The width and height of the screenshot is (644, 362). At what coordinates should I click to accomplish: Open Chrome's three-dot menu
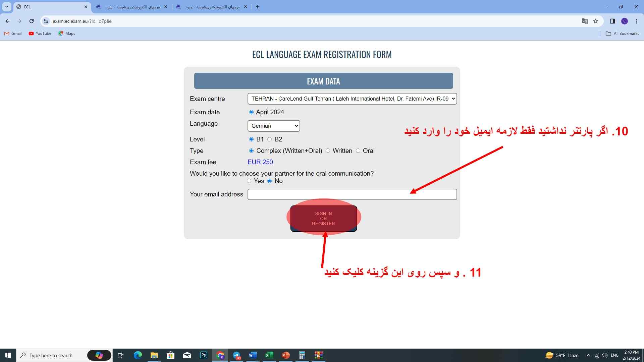(636, 21)
